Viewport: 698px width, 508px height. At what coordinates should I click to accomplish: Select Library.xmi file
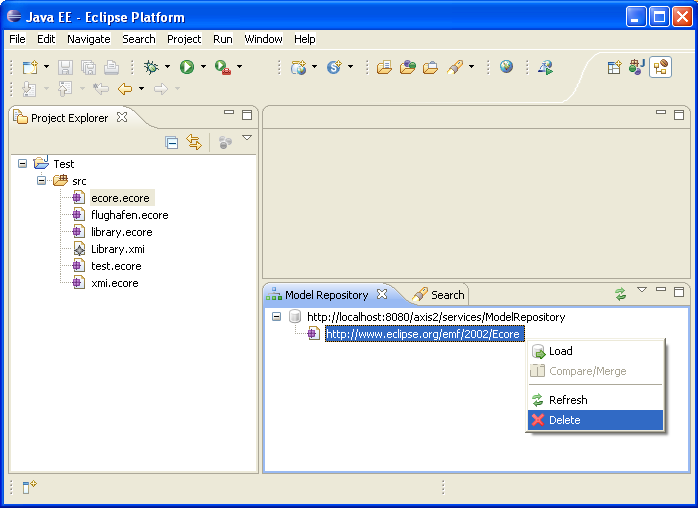(118, 249)
